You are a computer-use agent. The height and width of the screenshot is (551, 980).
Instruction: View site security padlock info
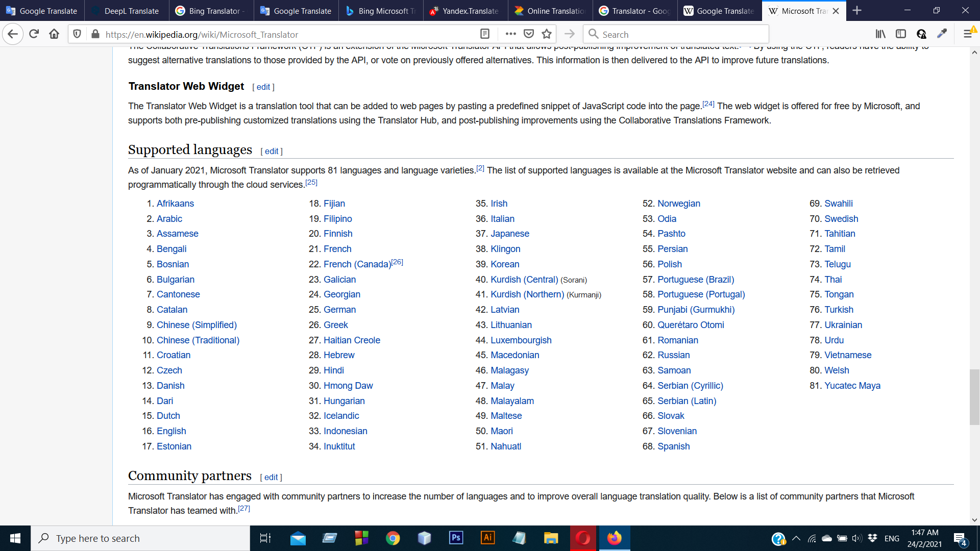(x=95, y=34)
